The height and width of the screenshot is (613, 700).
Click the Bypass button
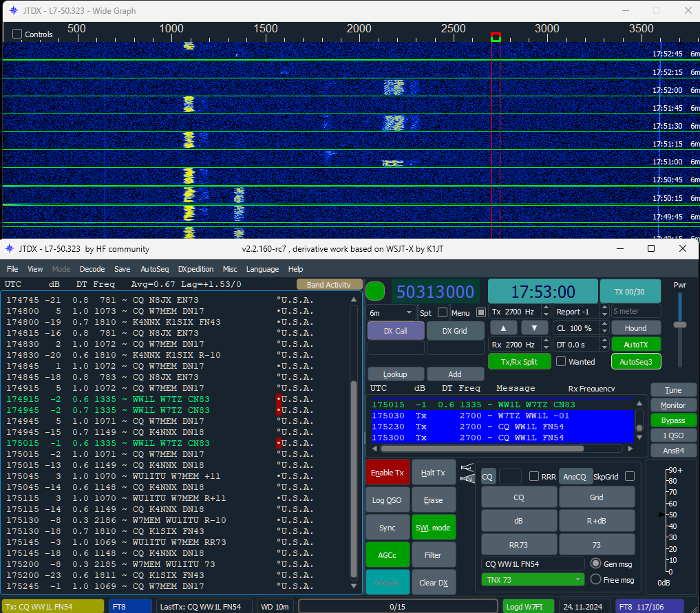pos(672,420)
